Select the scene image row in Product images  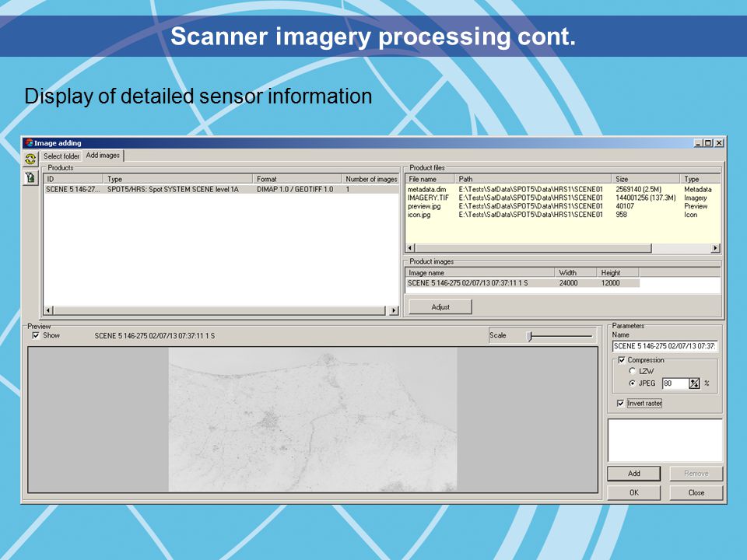point(523,283)
